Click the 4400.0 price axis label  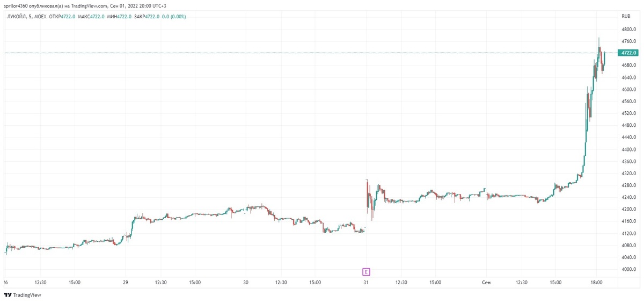[628, 149]
